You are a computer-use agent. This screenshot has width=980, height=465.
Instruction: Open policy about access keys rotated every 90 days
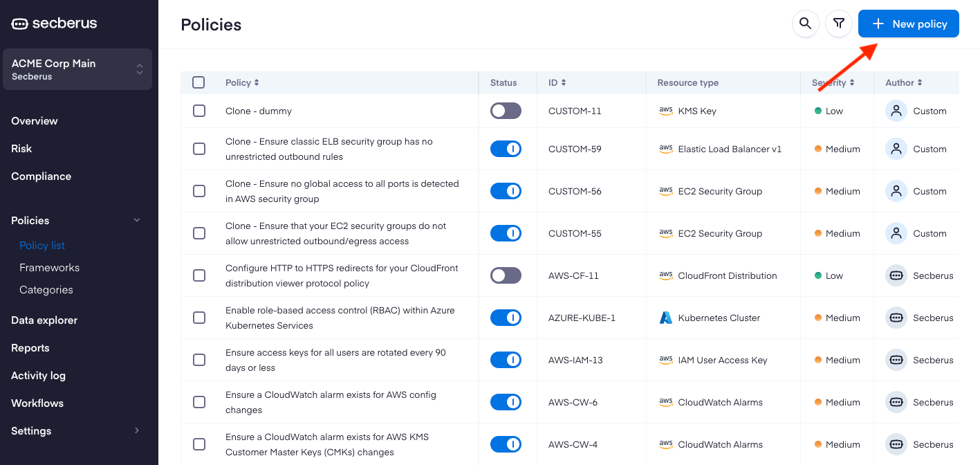(x=336, y=360)
